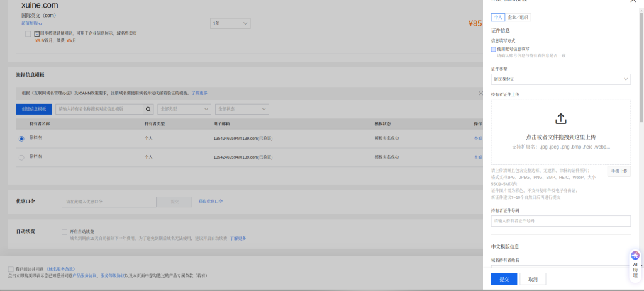The height and width of the screenshot is (291, 644).
Task: Select the second 徐梓杰 template radio button
Action: [21, 157]
